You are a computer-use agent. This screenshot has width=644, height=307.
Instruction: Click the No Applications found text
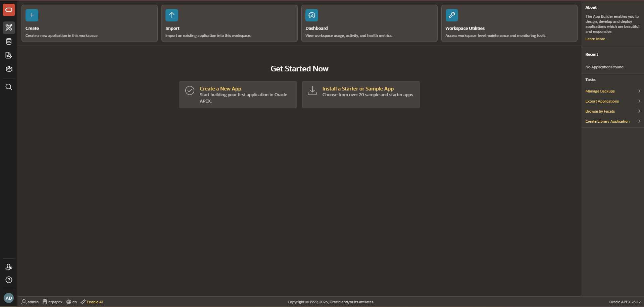[605, 67]
